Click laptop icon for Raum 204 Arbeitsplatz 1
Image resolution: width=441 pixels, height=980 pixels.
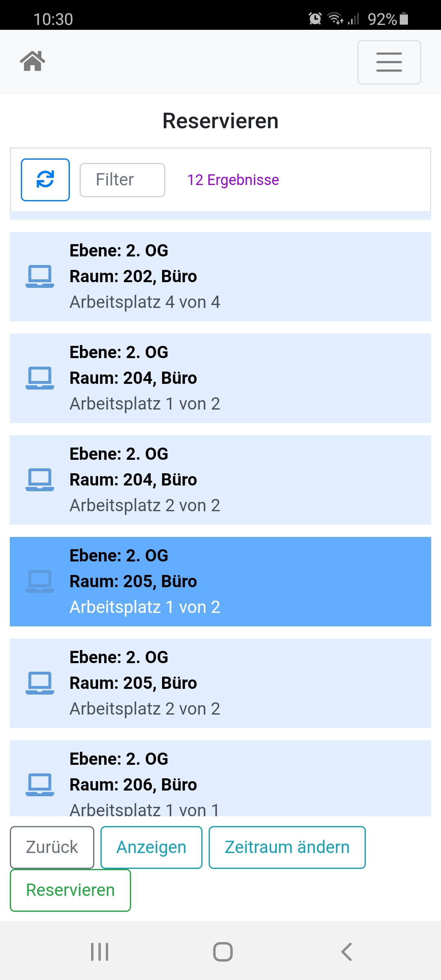click(40, 378)
